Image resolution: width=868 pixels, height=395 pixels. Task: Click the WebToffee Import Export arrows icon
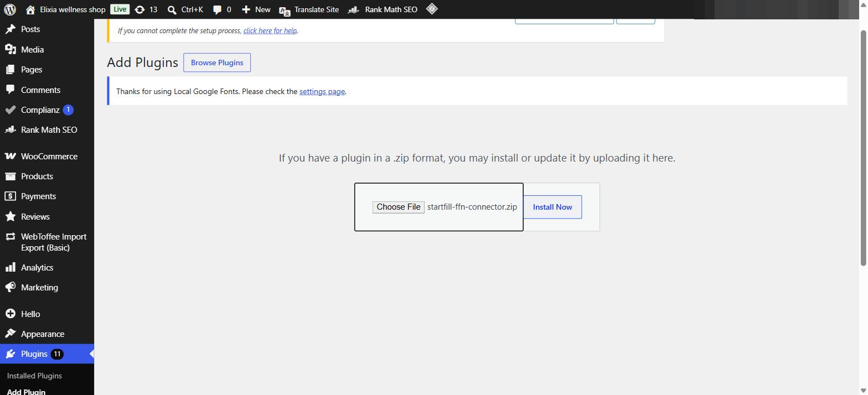tap(10, 236)
